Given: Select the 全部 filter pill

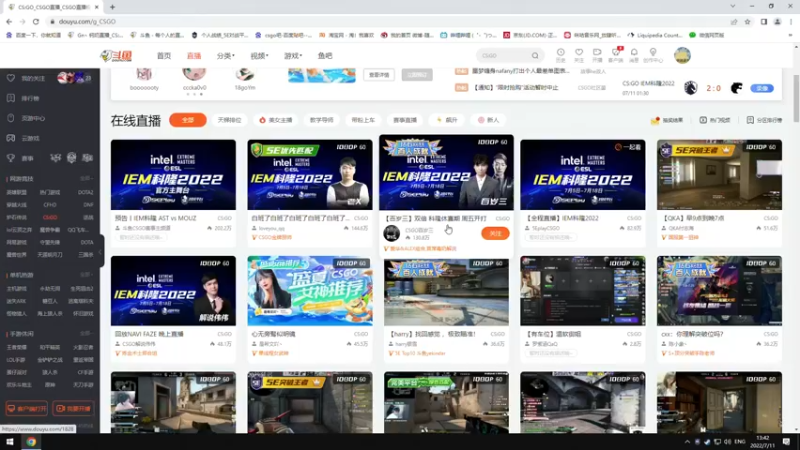Looking at the screenshot, I should point(188,120).
